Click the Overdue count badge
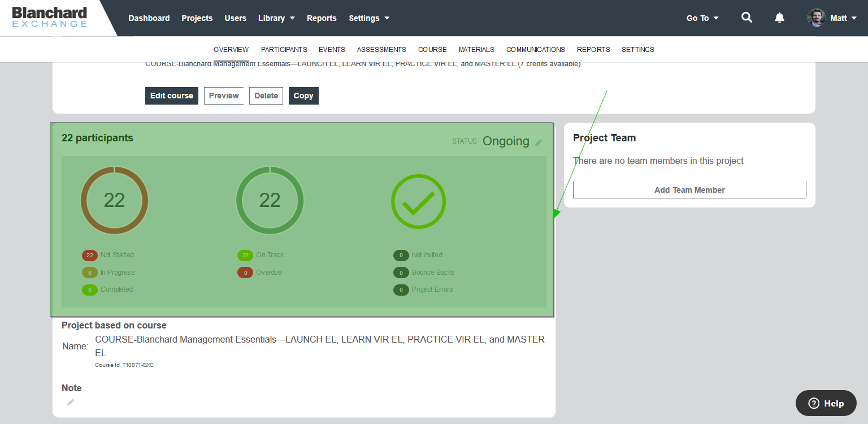 tap(245, 272)
